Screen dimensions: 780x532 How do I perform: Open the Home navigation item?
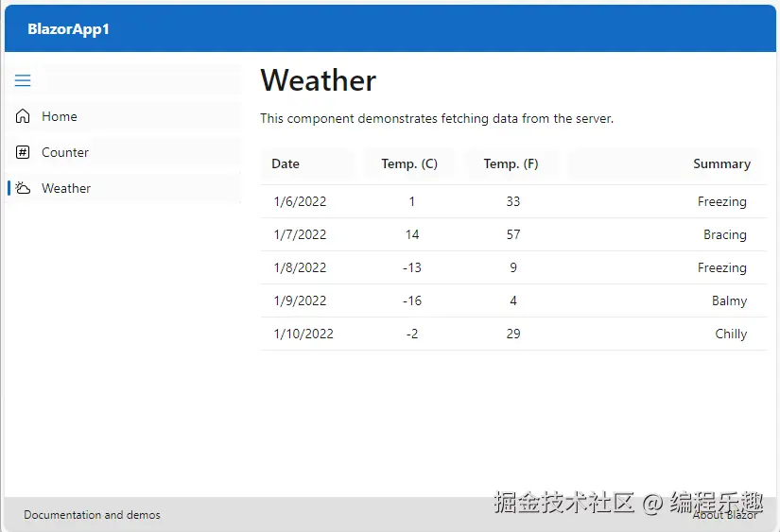click(x=122, y=116)
